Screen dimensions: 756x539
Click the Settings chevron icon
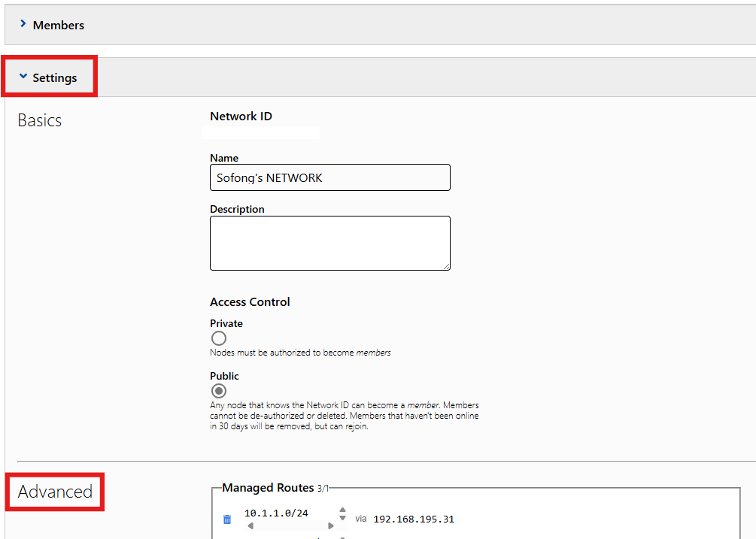(x=23, y=77)
